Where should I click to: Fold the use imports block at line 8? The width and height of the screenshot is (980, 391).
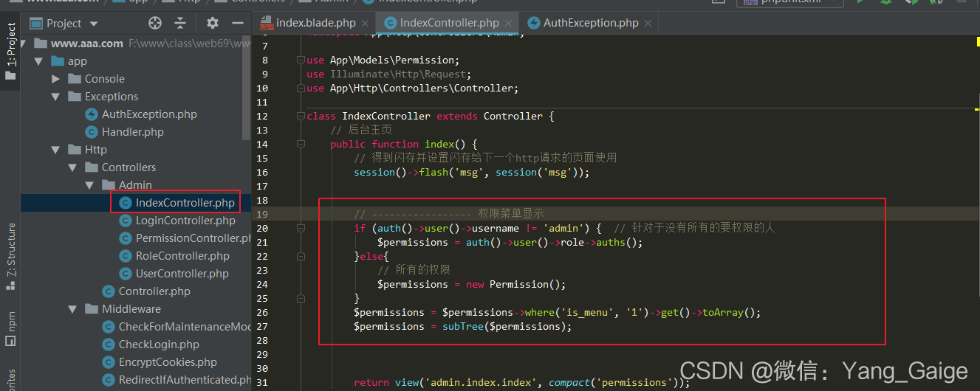tap(300, 60)
